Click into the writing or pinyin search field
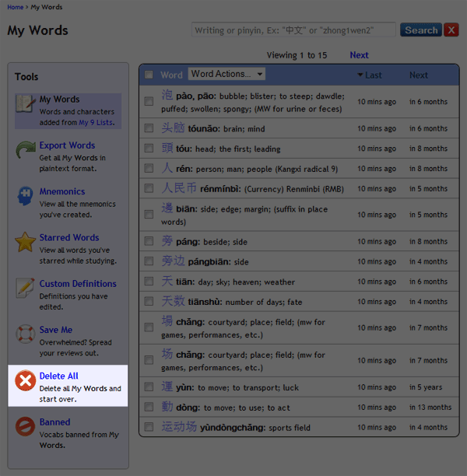 point(294,30)
